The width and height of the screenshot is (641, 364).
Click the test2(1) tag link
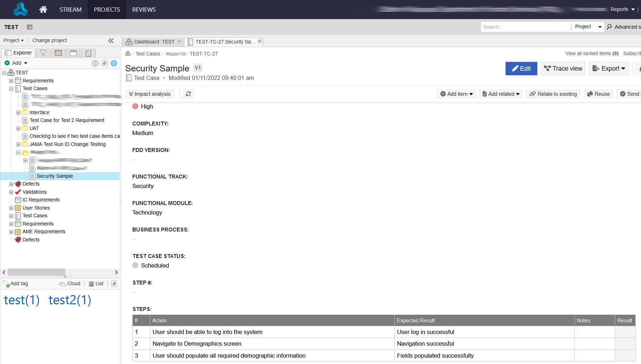(70, 300)
